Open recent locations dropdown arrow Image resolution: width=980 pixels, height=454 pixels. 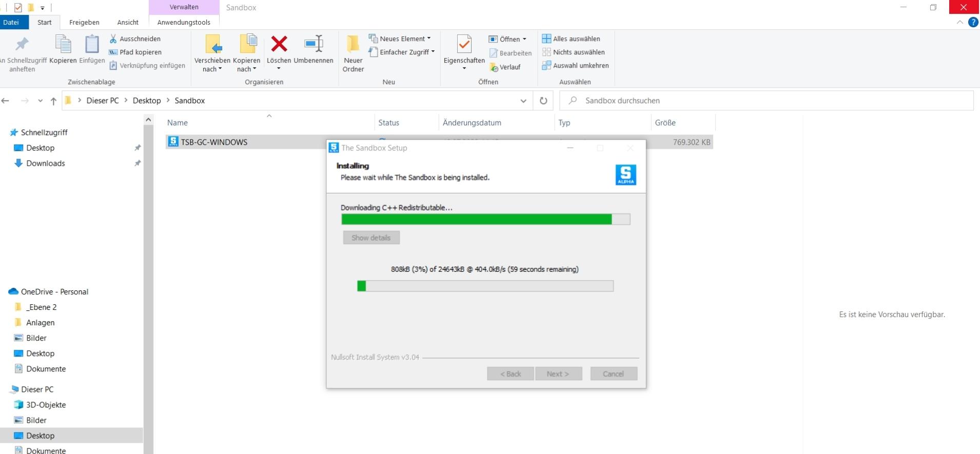(40, 101)
